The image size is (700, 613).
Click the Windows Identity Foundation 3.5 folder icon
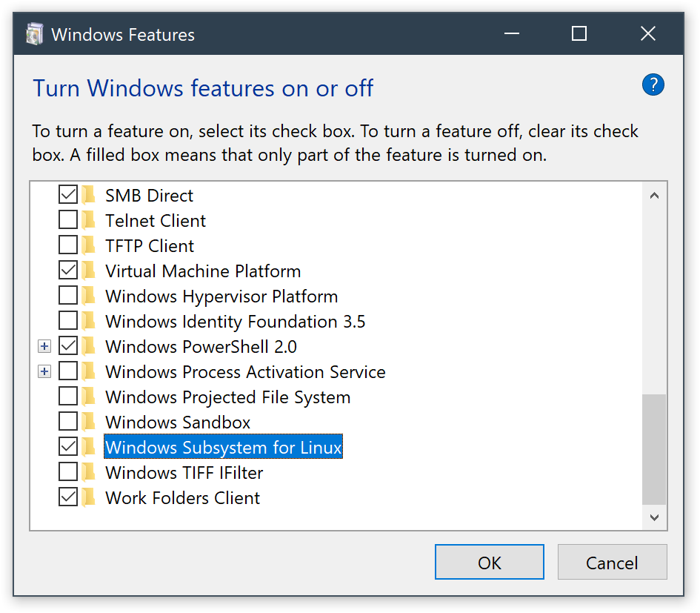click(x=89, y=321)
